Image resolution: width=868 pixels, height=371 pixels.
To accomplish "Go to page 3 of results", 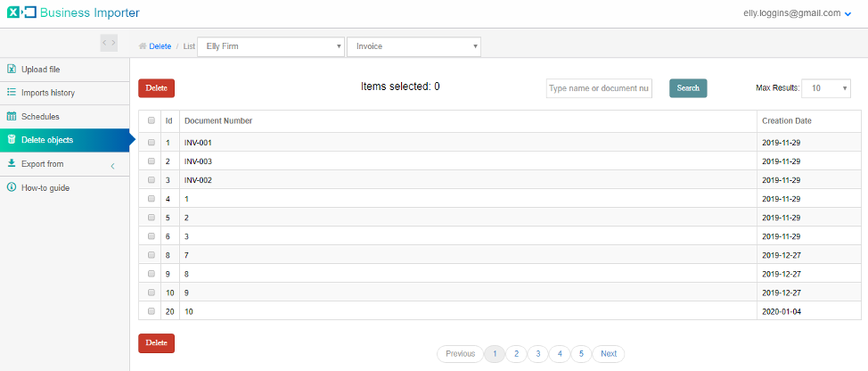I will 537,353.
